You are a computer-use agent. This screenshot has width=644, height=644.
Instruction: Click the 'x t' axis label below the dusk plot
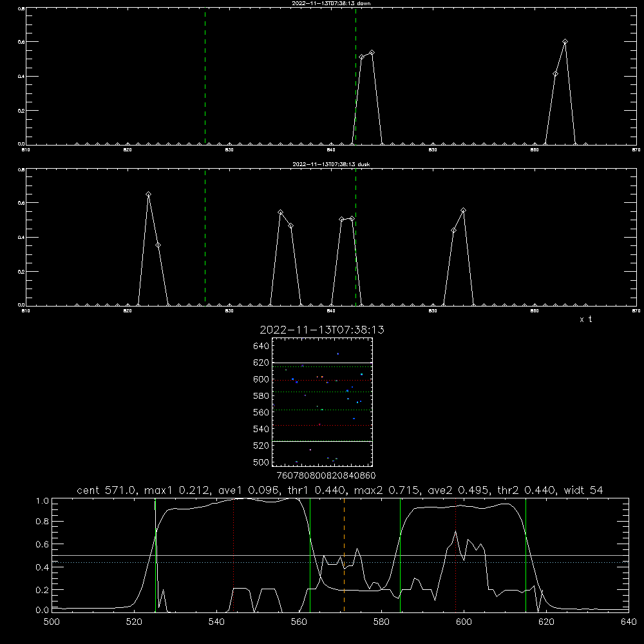coord(585,319)
